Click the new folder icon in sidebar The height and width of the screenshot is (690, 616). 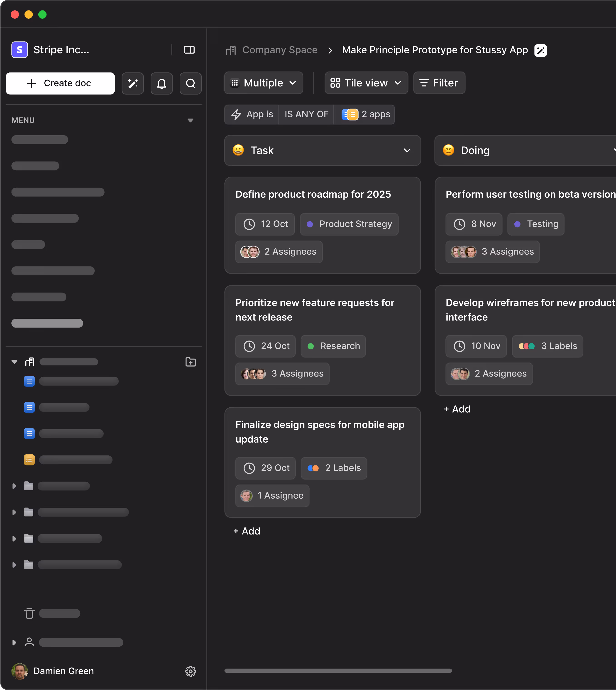pyautogui.click(x=191, y=362)
